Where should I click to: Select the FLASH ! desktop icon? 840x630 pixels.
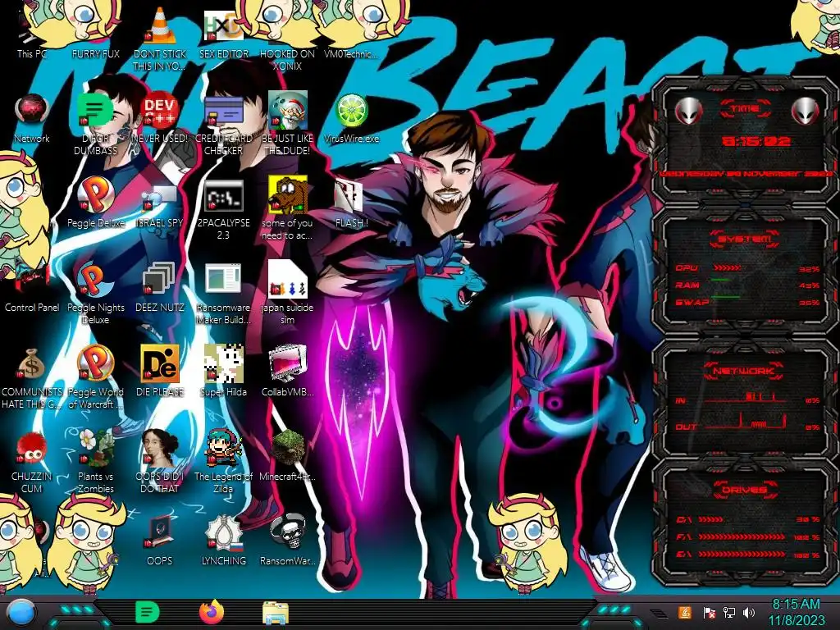pyautogui.click(x=351, y=203)
